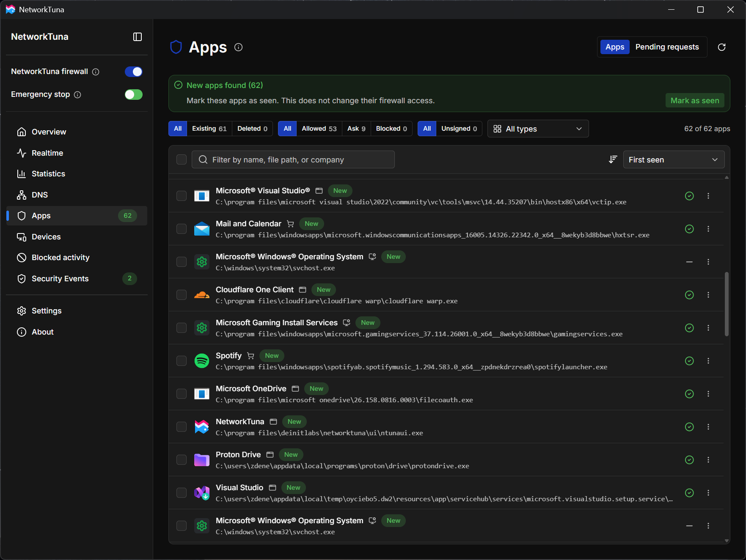
Task: Filter by Blocked 0 apps
Action: click(x=391, y=129)
